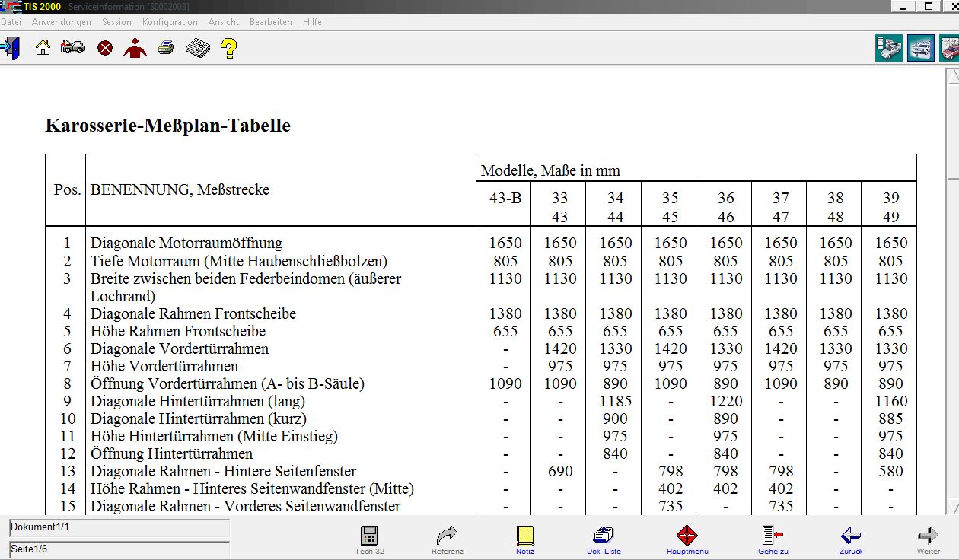959x560 pixels.
Task: Click the Gehe zu button
Action: tap(773, 539)
